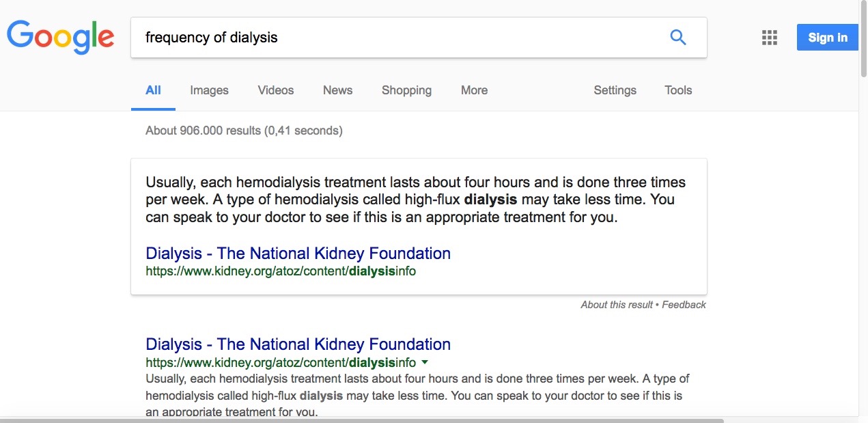Go to the Shopping tab

click(406, 90)
